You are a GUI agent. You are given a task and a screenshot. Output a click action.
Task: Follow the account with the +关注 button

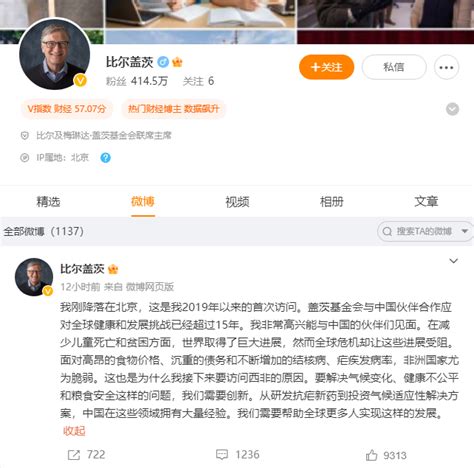327,67
